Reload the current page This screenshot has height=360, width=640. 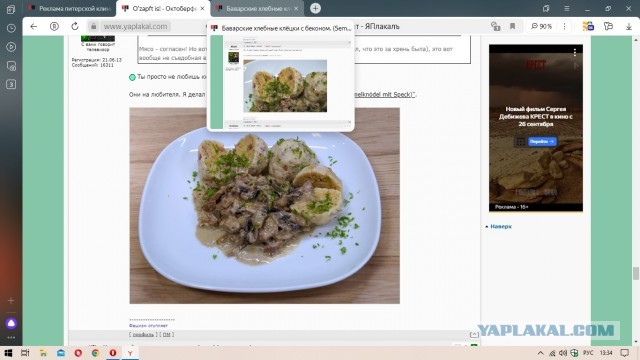coord(75,27)
